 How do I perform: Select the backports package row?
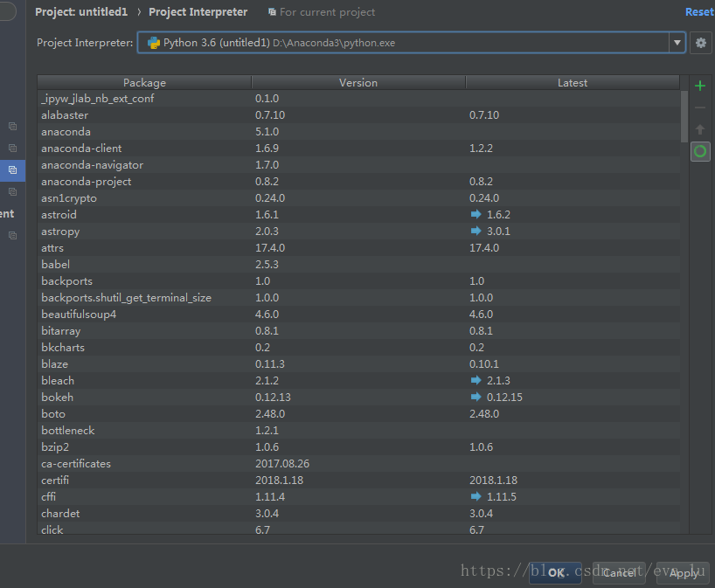pos(358,281)
